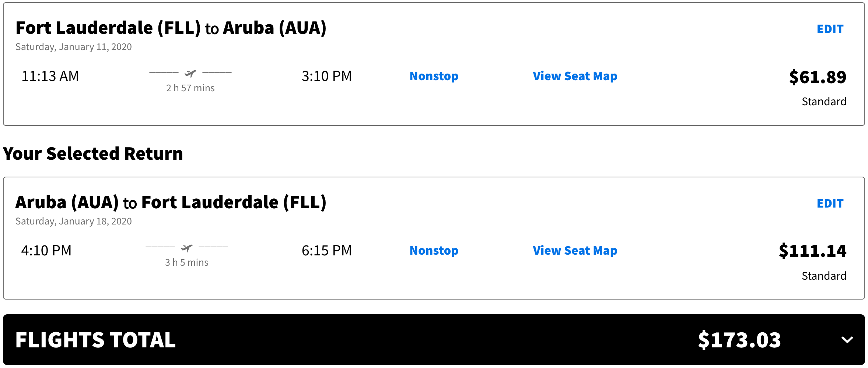Click Standard label under $61.89

pyautogui.click(x=824, y=102)
